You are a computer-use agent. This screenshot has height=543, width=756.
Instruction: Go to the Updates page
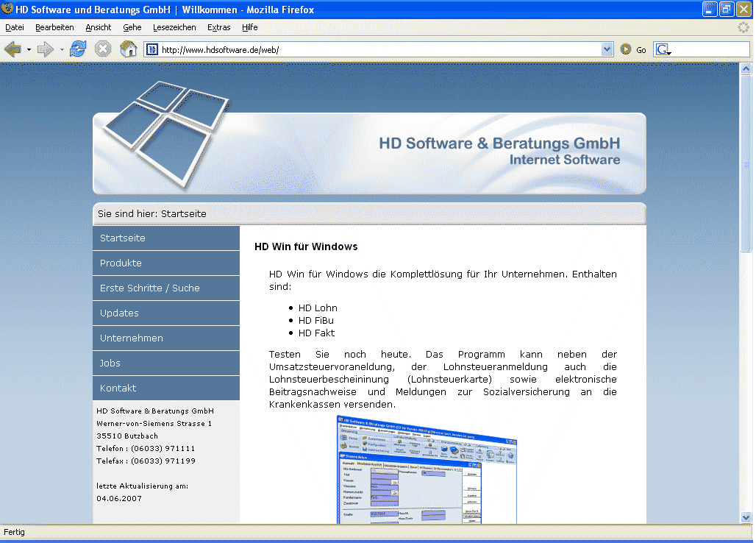pos(166,313)
